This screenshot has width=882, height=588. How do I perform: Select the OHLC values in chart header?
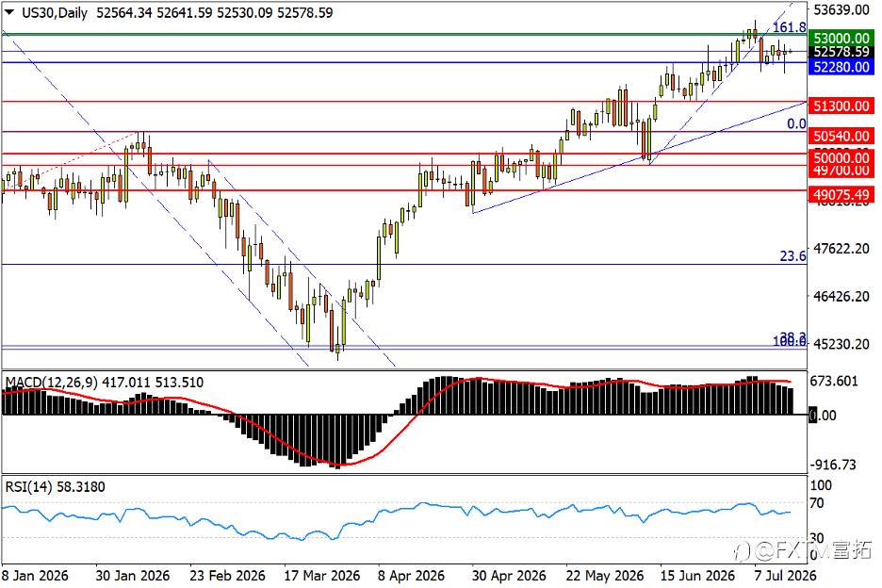click(214, 12)
